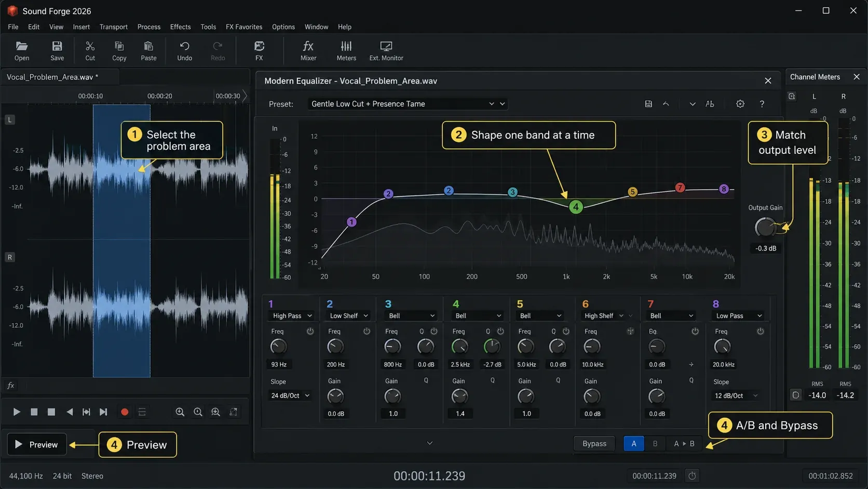Toggle band 8 Low Pass power button
868x489 pixels.
761,331
